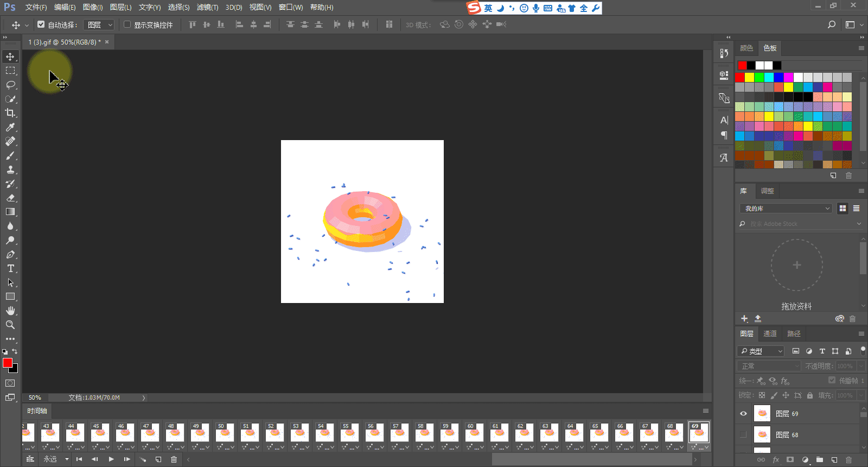The width and height of the screenshot is (868, 467).
Task: Activate the Hand tool
Action: pos(10,311)
